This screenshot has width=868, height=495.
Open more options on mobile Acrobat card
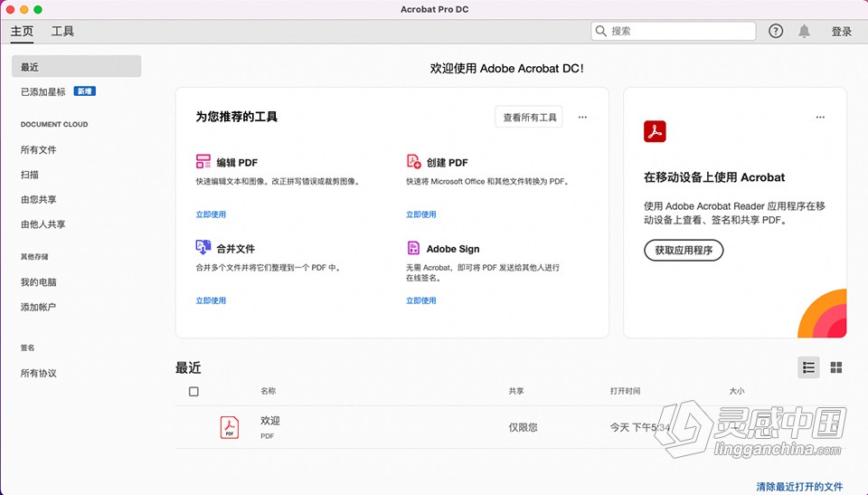pyautogui.click(x=820, y=117)
